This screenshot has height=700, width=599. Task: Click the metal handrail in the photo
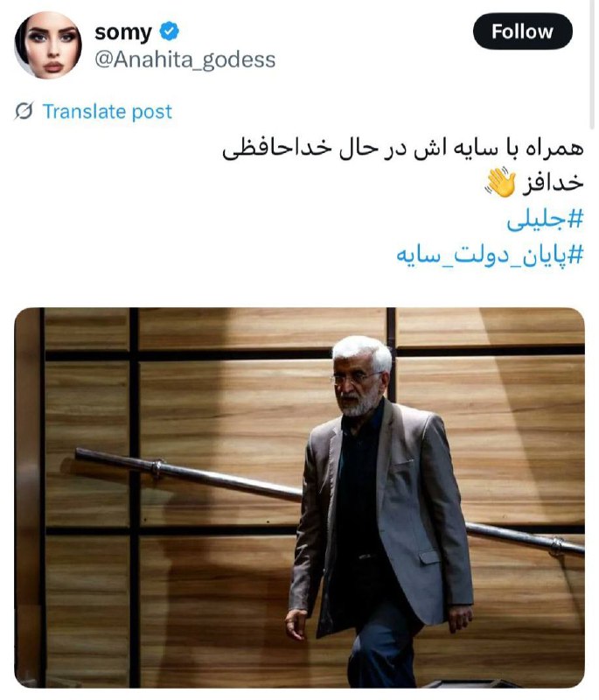[x=187, y=474]
